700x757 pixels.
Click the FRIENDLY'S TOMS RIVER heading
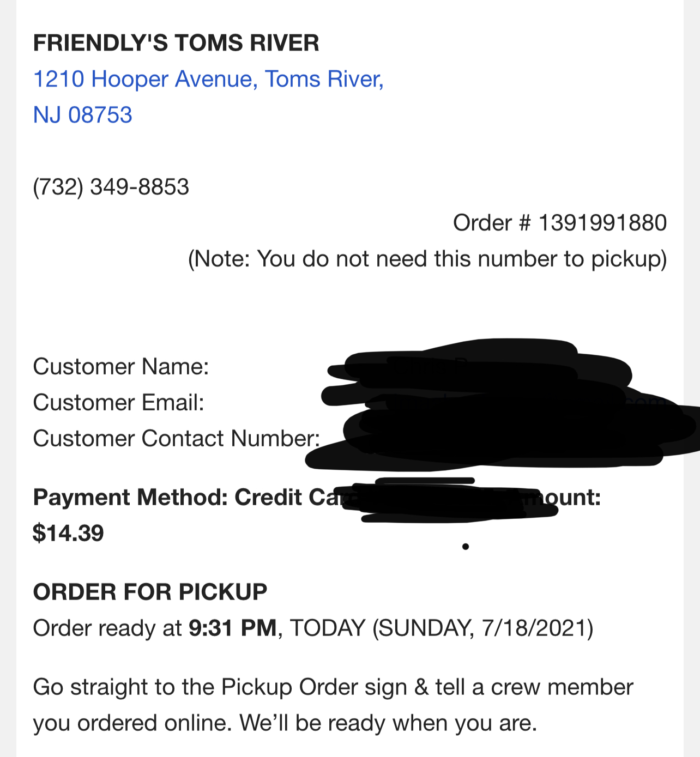tap(176, 43)
